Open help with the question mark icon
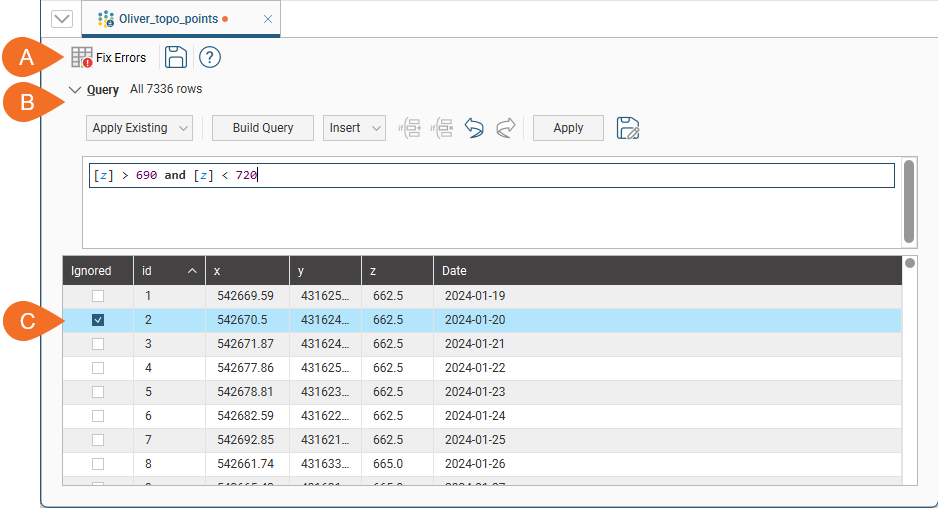The width and height of the screenshot is (938, 508). tap(210, 57)
